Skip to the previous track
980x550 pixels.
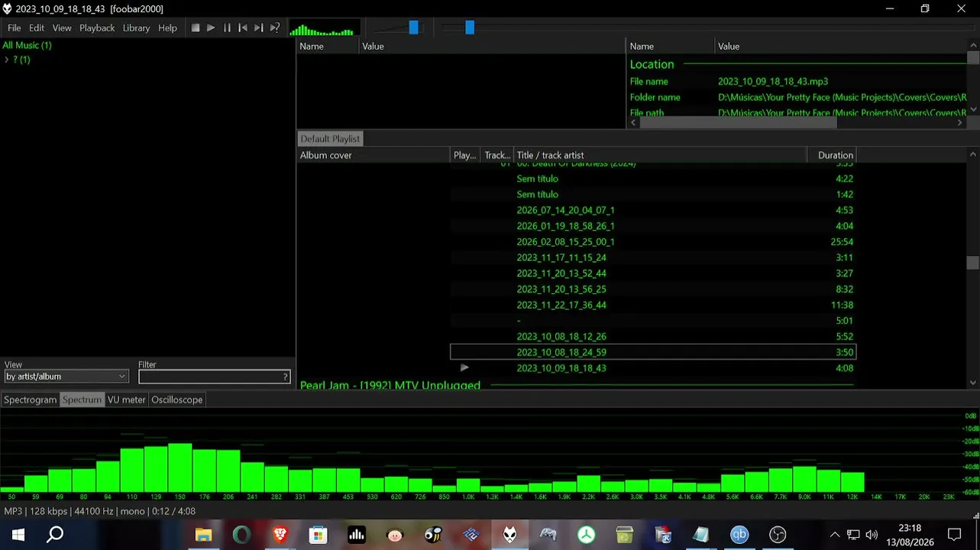point(243,28)
